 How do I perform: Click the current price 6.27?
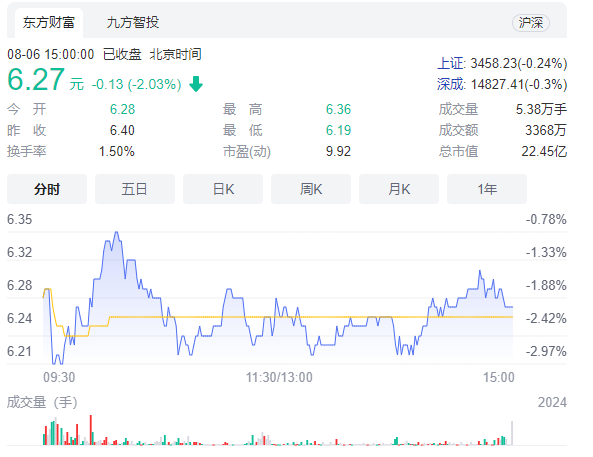[x=36, y=79]
